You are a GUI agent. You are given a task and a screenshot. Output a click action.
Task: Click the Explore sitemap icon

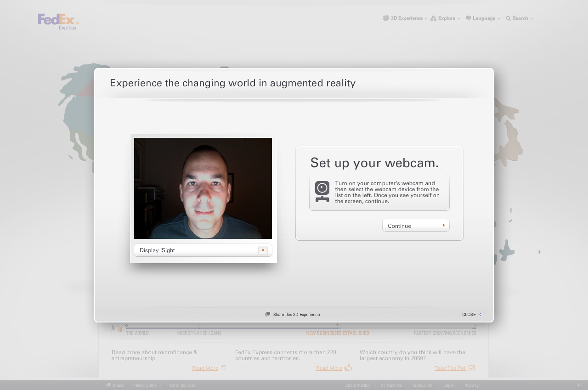tap(433, 18)
